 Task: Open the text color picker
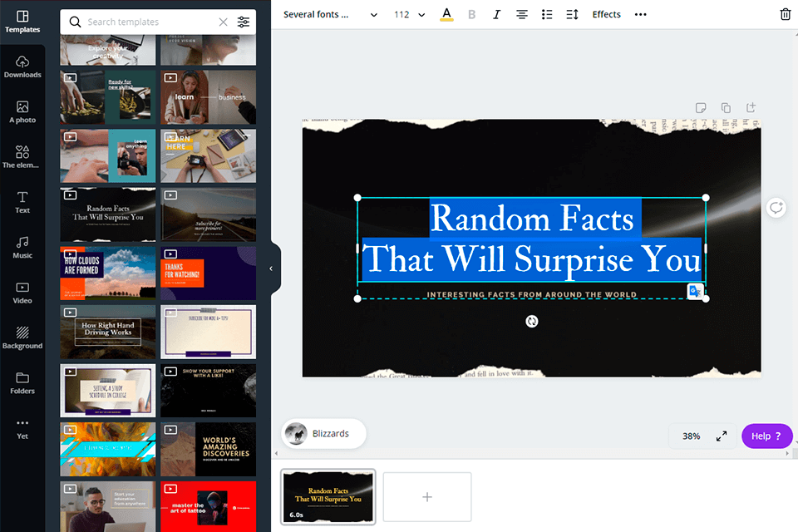coord(446,14)
